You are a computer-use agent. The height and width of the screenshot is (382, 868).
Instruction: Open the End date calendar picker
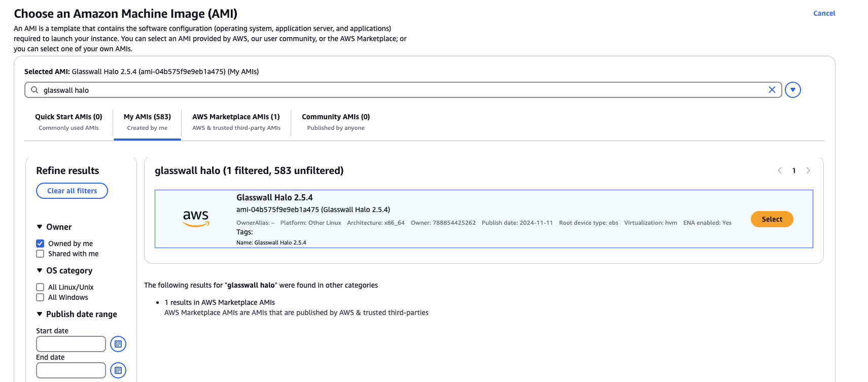pyautogui.click(x=118, y=370)
